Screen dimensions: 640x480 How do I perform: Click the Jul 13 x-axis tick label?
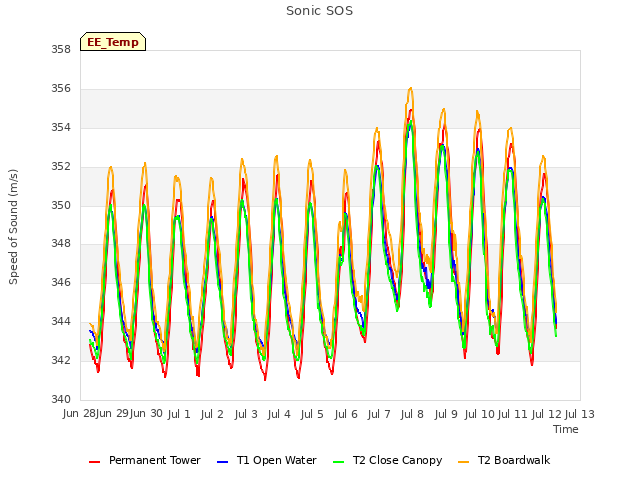580,414
